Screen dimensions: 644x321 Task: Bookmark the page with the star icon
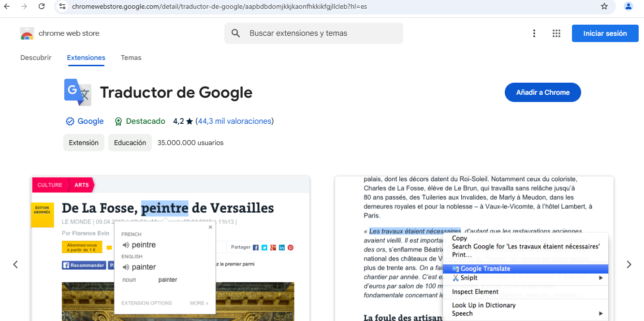(604, 7)
